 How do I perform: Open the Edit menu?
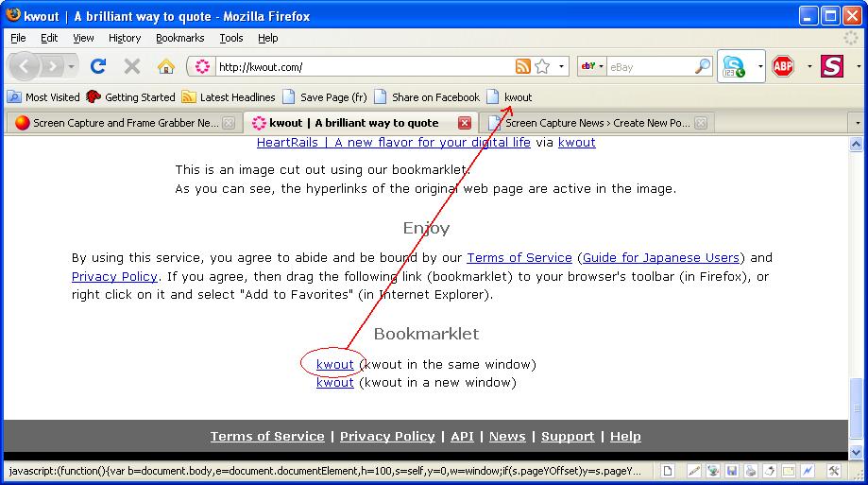click(x=49, y=38)
